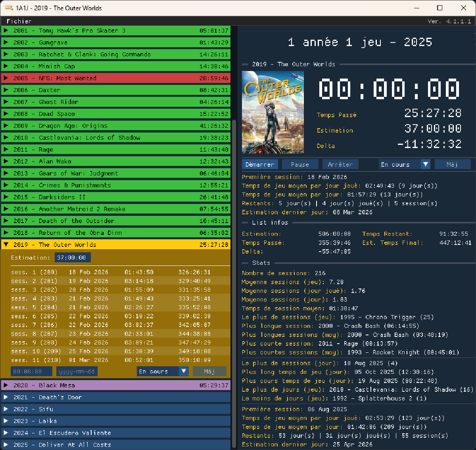Click the arrow icon beside 2025 Deliver At All Costs
Image resolution: width=476 pixels, height=450 pixels.
(x=6, y=445)
